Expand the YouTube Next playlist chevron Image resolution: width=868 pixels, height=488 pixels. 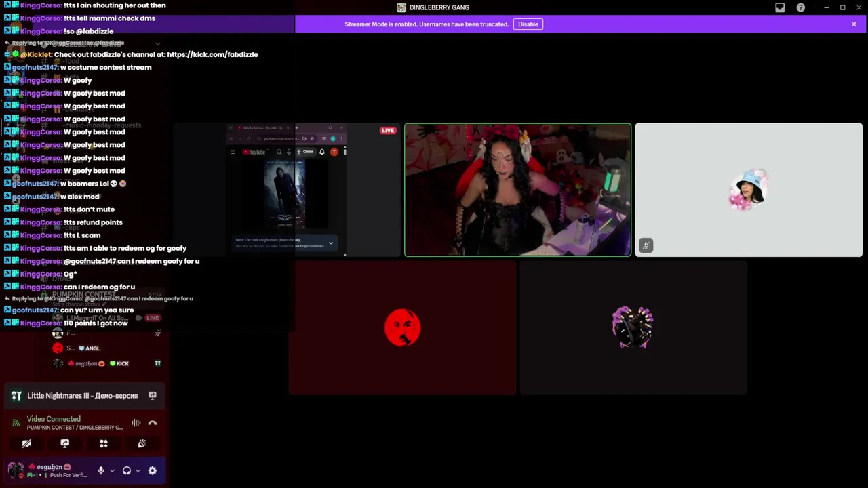[x=331, y=243]
